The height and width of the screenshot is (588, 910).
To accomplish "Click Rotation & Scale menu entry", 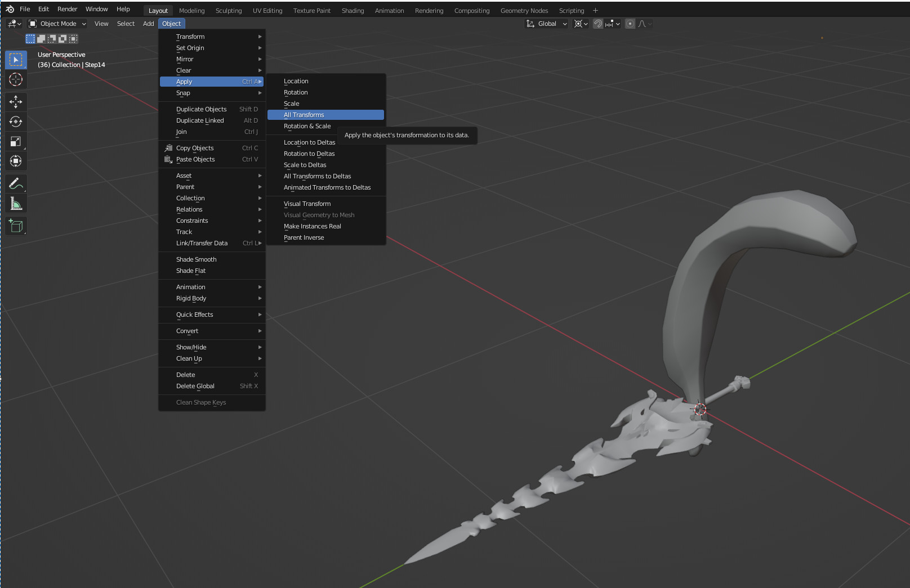I will (x=307, y=126).
